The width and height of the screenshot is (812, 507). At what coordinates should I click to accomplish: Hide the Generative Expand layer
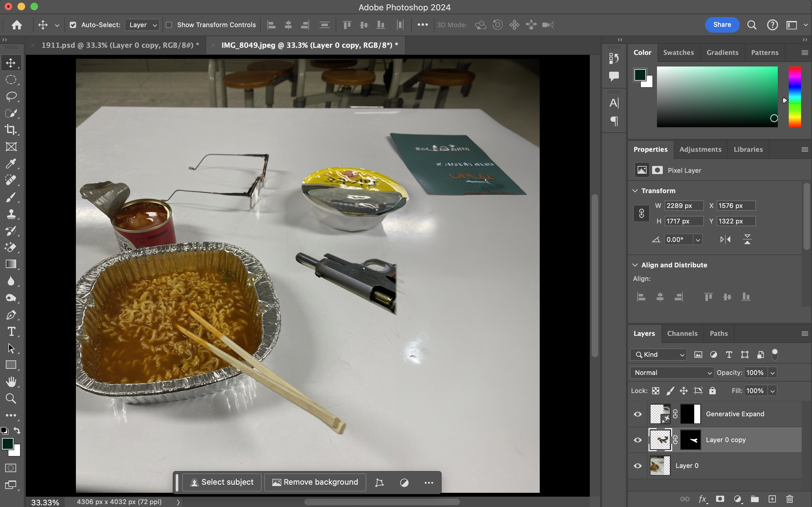point(638,414)
